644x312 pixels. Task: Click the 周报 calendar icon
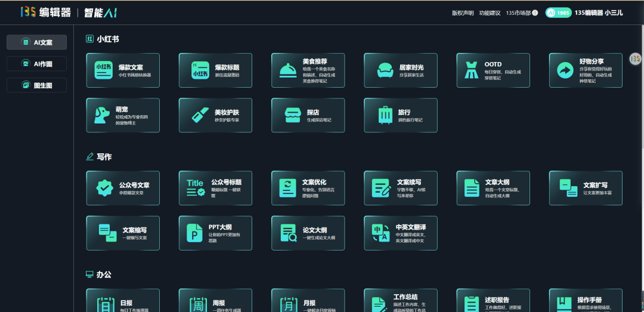click(x=198, y=305)
